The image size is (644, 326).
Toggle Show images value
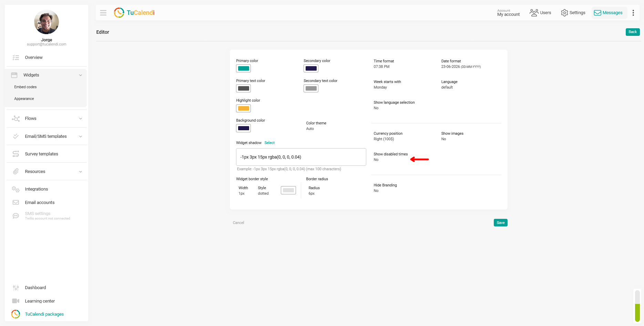[443, 139]
